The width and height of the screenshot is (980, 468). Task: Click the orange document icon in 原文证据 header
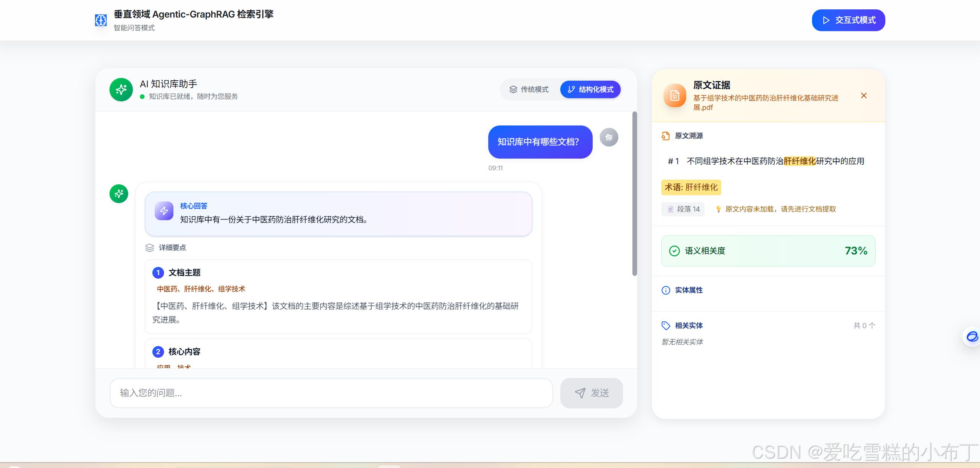coord(675,95)
